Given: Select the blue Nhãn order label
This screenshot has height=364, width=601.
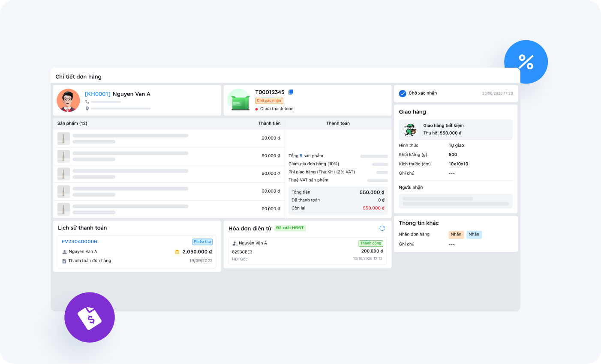Looking at the screenshot, I should [x=474, y=234].
